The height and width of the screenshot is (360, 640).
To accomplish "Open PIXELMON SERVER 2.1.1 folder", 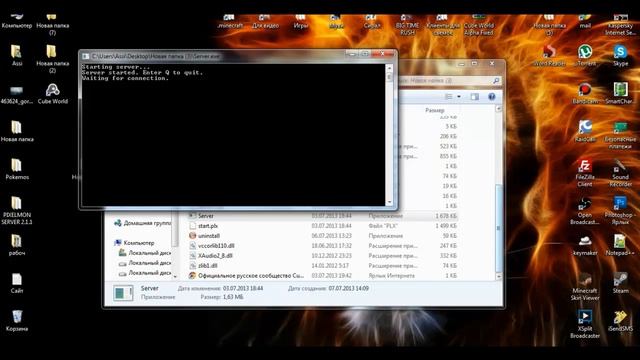I will coord(16,204).
